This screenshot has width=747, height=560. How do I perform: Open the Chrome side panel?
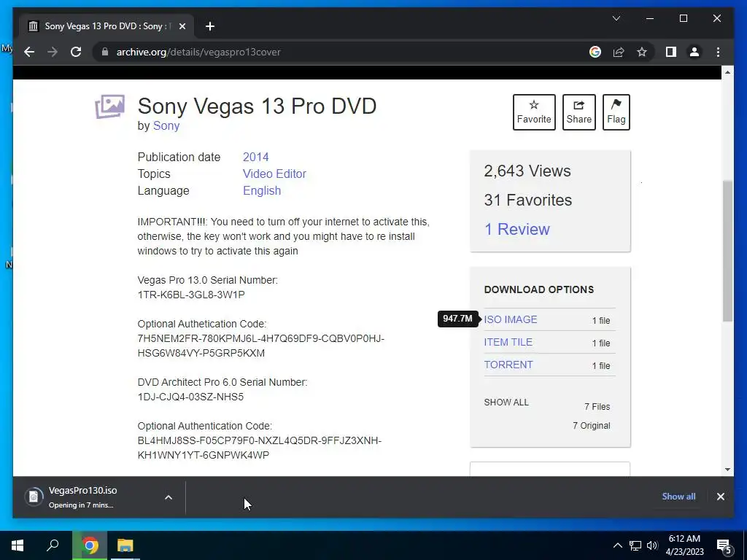[671, 52]
